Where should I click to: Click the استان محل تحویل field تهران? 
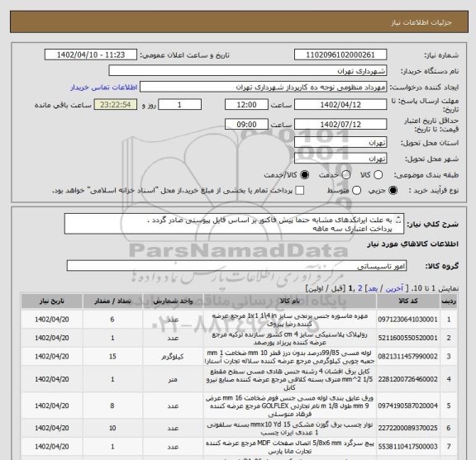click(340, 142)
